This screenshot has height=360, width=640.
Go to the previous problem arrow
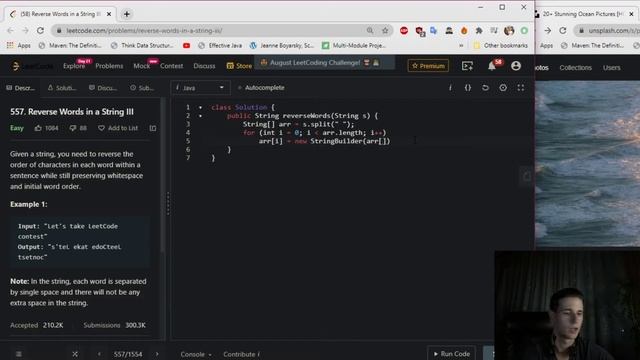99,354
